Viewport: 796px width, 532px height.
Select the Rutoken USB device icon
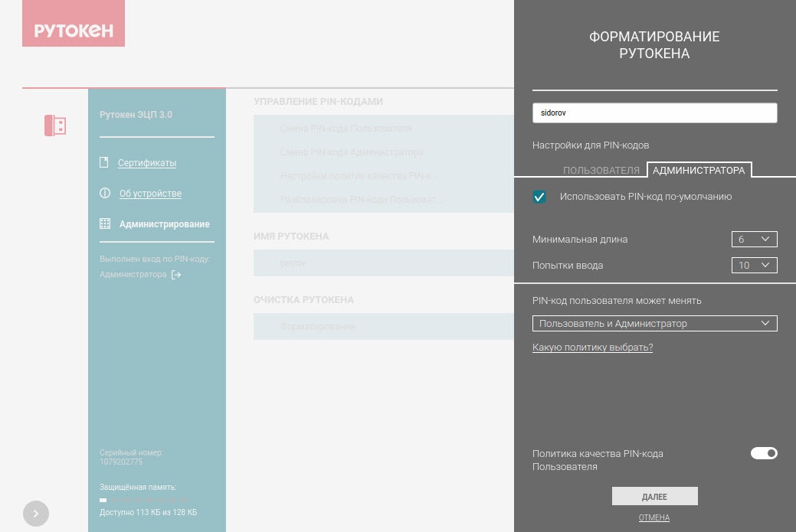[55, 126]
